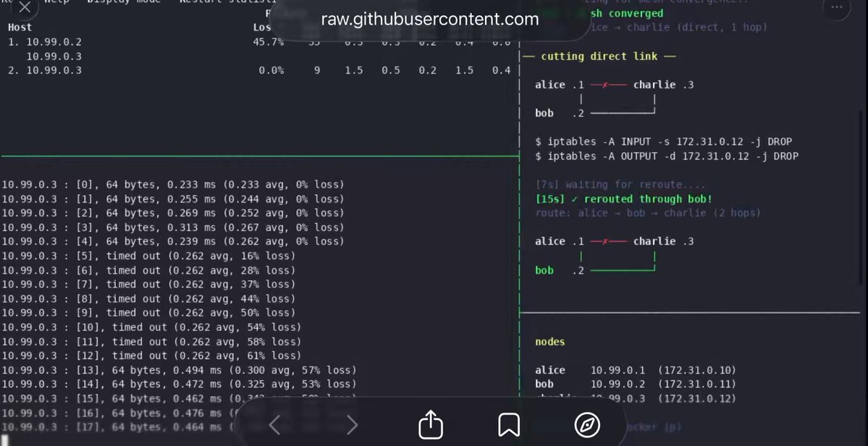Click the 'iptables -A INPUT' command line
Screen dimensions: 868x446
tap(664, 142)
